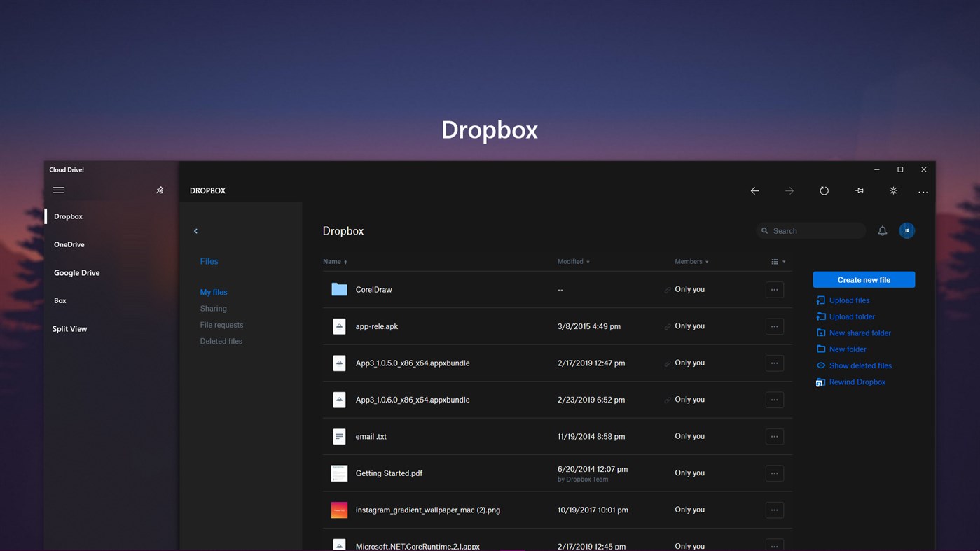Viewport: 980px width, 551px height.
Task: Open the Sharing section
Action: (213, 308)
